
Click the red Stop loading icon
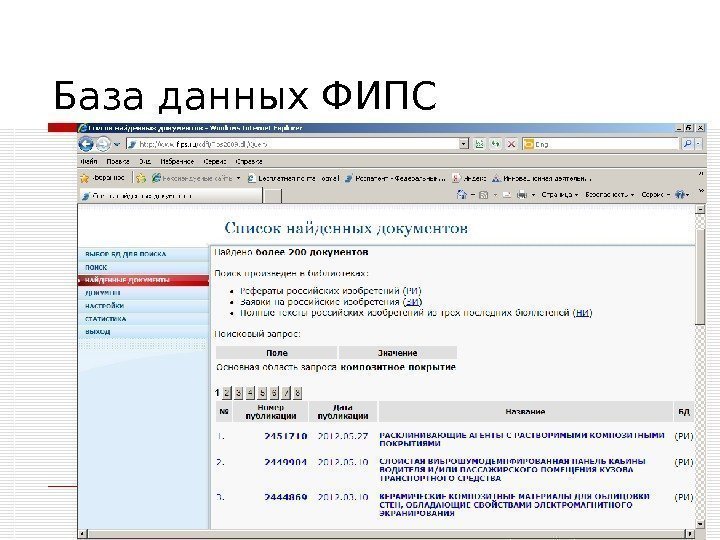511,144
